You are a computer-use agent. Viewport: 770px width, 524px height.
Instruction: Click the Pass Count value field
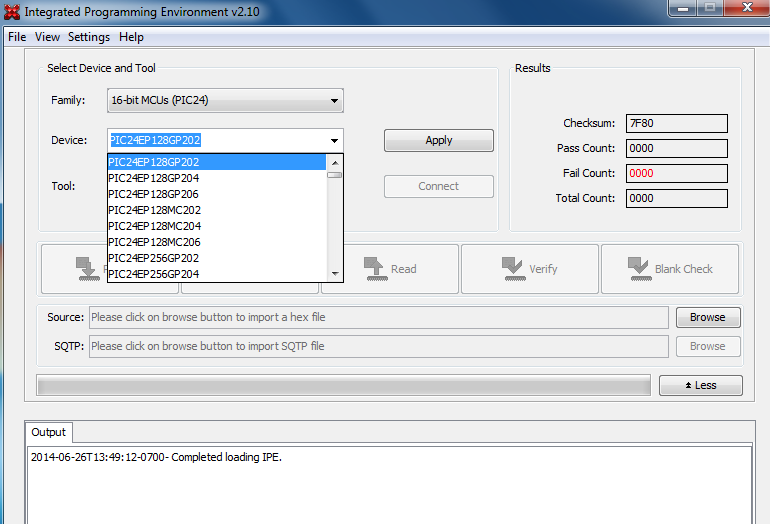[676, 148]
